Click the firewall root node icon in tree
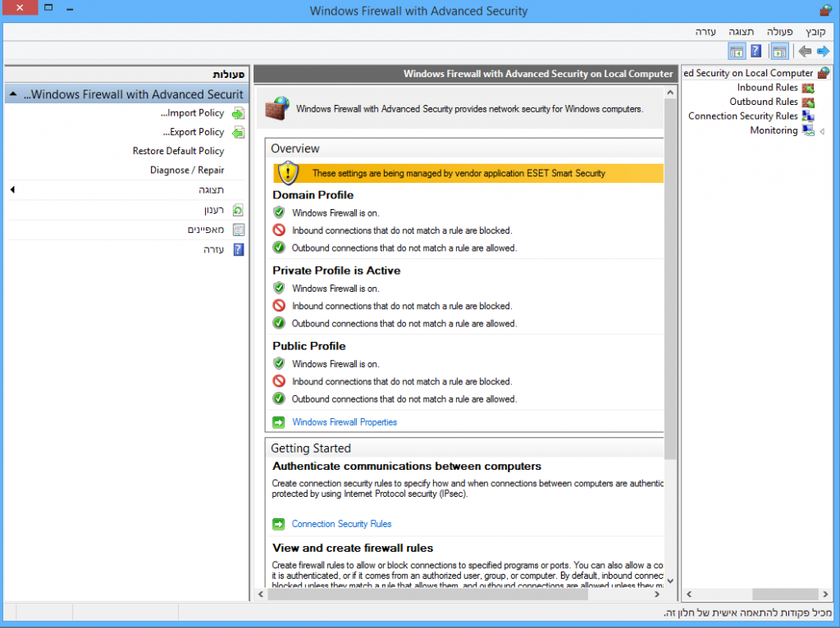Image resolution: width=840 pixels, height=628 pixels. point(824,73)
